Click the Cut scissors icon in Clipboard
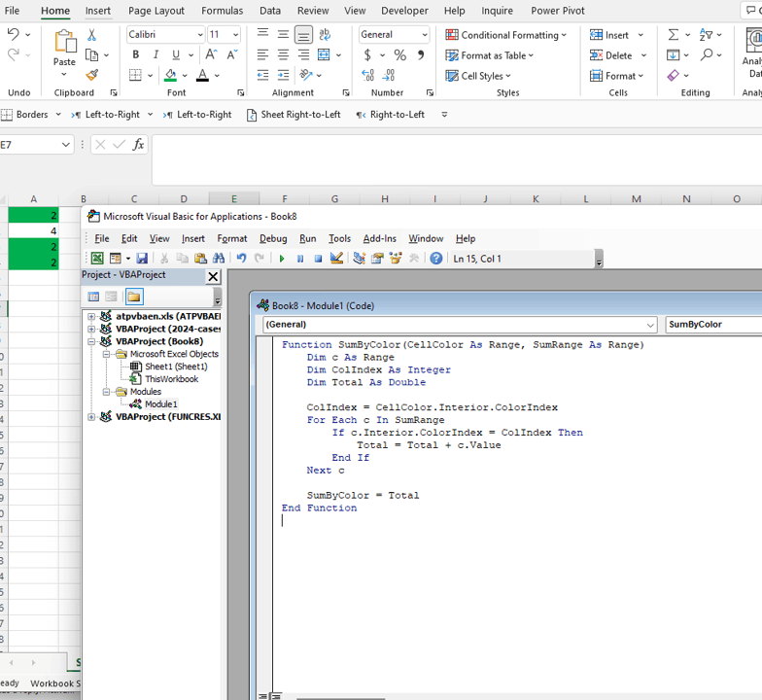 pos(91,35)
